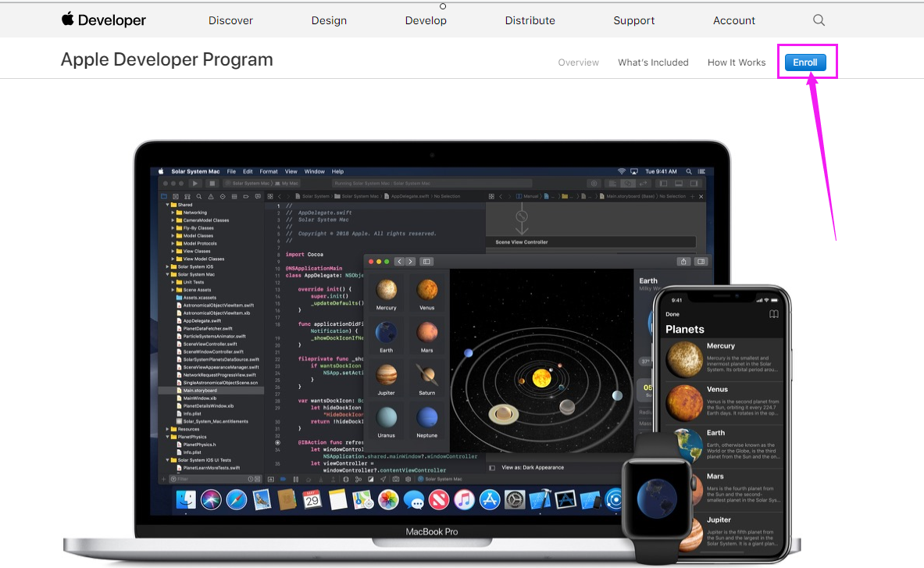Go to the What's Included tab
This screenshot has width=924, height=568.
[x=653, y=63]
